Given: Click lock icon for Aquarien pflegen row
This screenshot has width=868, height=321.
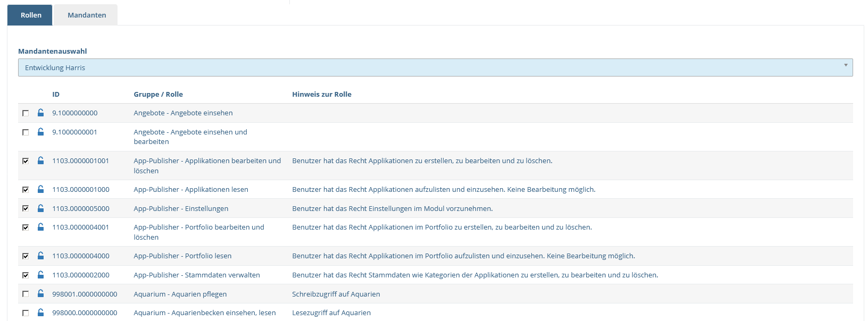Looking at the screenshot, I should click(40, 294).
